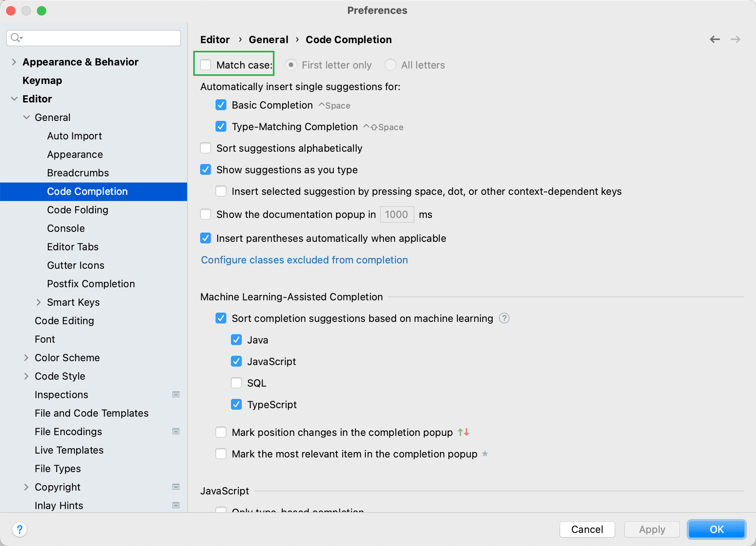Image resolution: width=756 pixels, height=546 pixels.
Task: Click the help icon beside machine learning sorting
Action: coord(504,318)
